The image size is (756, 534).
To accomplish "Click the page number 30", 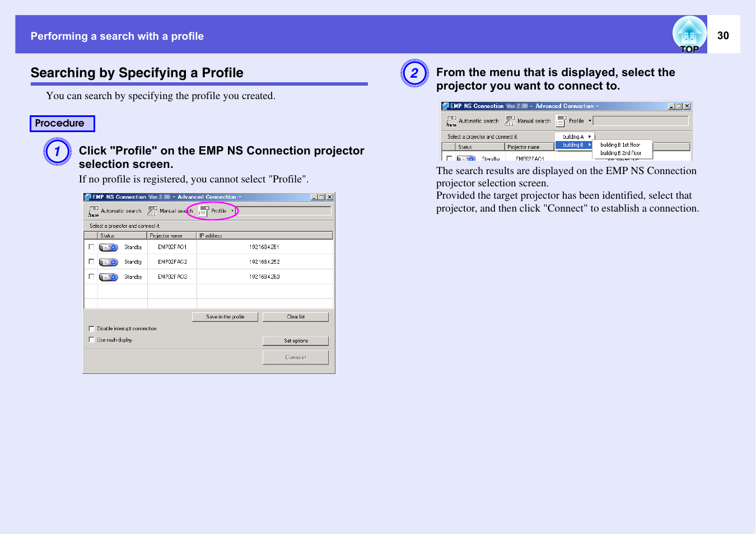I will (x=723, y=35).
